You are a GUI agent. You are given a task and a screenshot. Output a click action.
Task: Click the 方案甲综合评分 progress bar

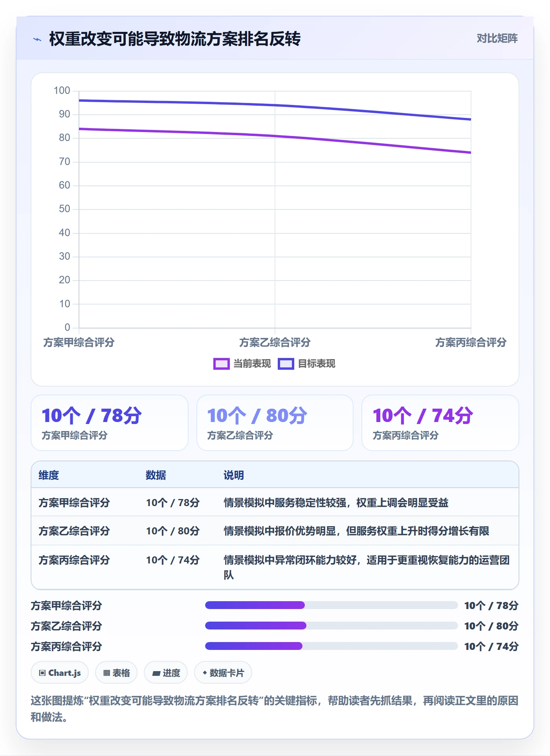pyautogui.click(x=331, y=605)
